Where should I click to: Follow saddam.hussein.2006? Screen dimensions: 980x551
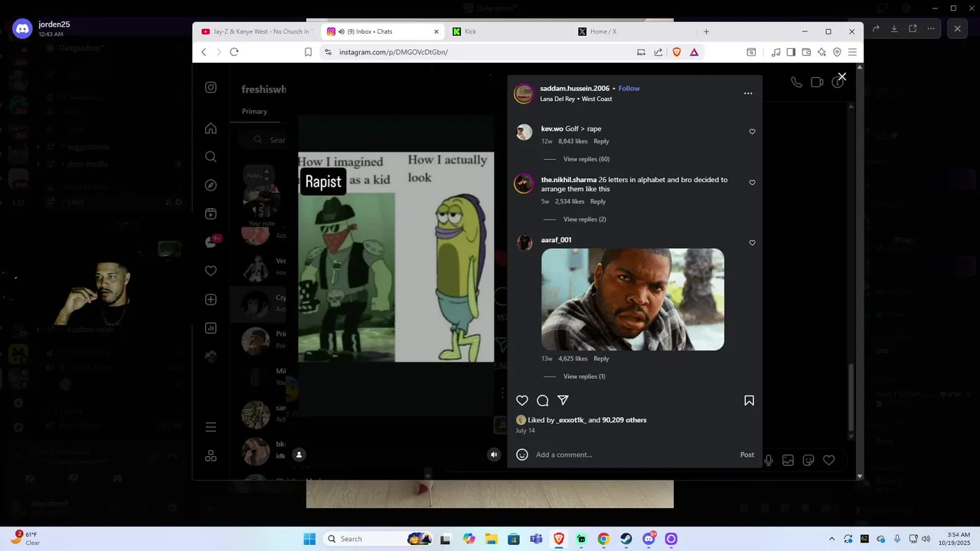click(x=629, y=88)
